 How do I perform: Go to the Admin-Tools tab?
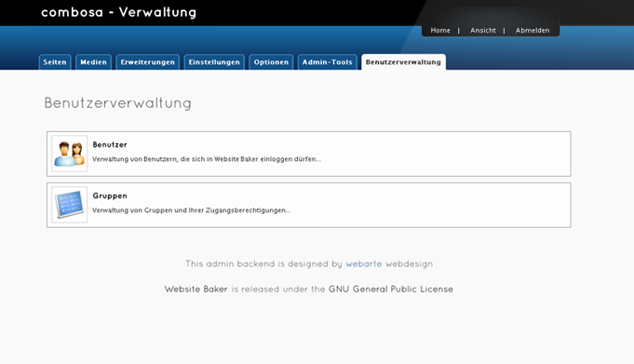point(328,62)
